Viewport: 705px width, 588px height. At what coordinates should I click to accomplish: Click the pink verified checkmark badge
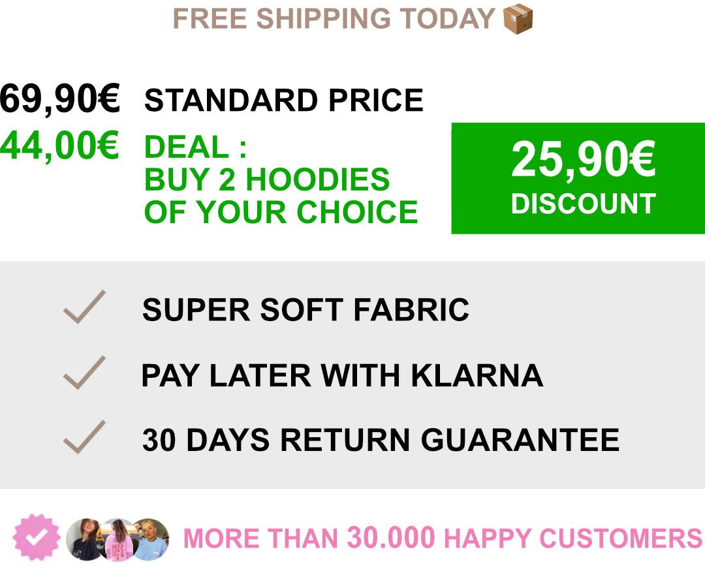pyautogui.click(x=37, y=537)
